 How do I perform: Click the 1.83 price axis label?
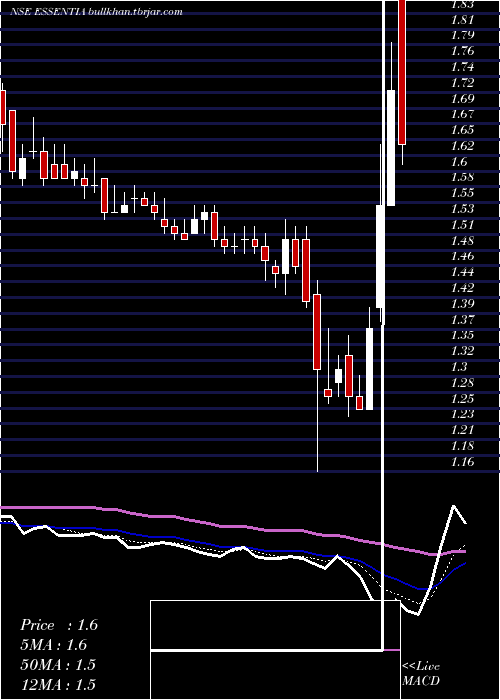[x=462, y=4]
